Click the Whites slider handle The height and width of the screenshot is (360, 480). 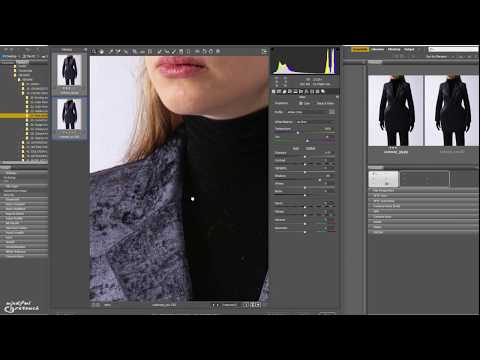(305, 188)
